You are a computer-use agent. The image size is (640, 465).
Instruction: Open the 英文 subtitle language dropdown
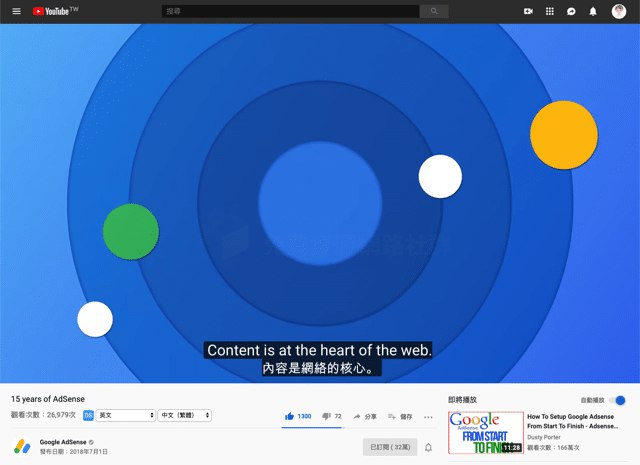point(125,415)
